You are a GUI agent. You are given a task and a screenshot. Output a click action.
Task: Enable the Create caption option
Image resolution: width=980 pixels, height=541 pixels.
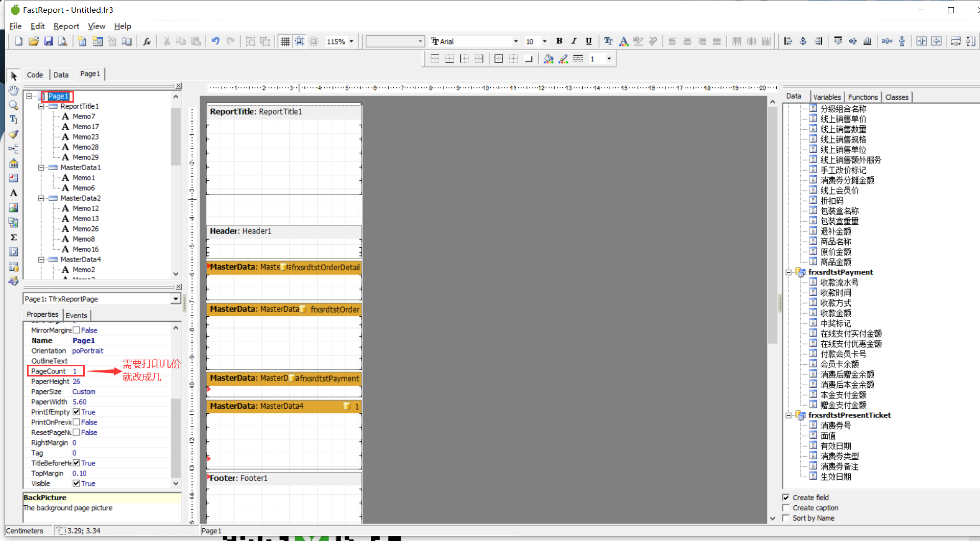coord(786,507)
